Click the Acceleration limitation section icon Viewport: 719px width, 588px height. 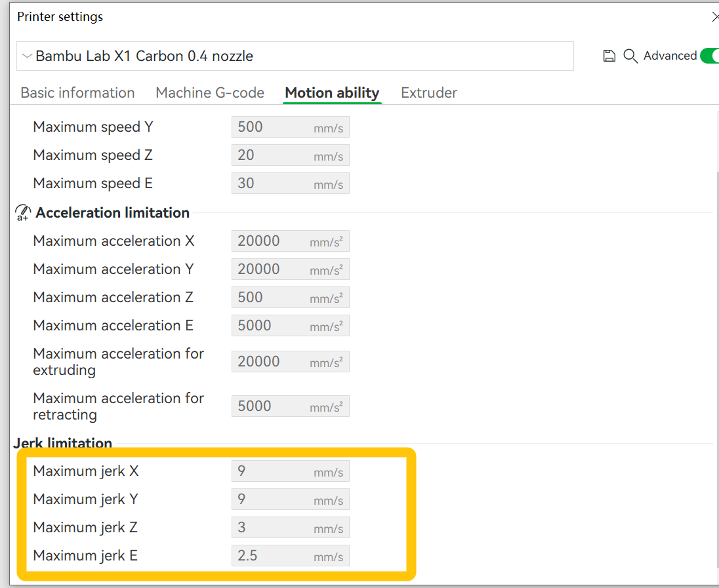click(22, 212)
